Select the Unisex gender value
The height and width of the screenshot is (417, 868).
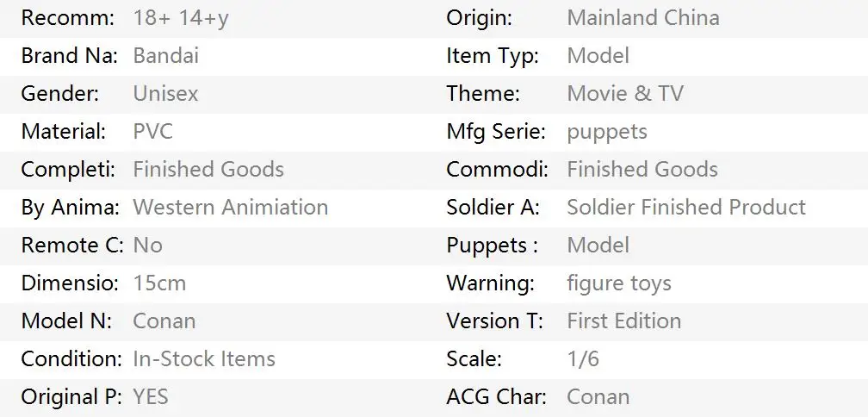coord(165,94)
